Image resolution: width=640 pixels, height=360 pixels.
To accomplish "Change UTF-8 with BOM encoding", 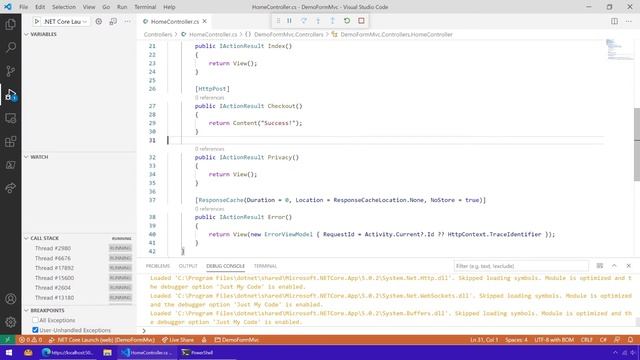I will pos(554,340).
